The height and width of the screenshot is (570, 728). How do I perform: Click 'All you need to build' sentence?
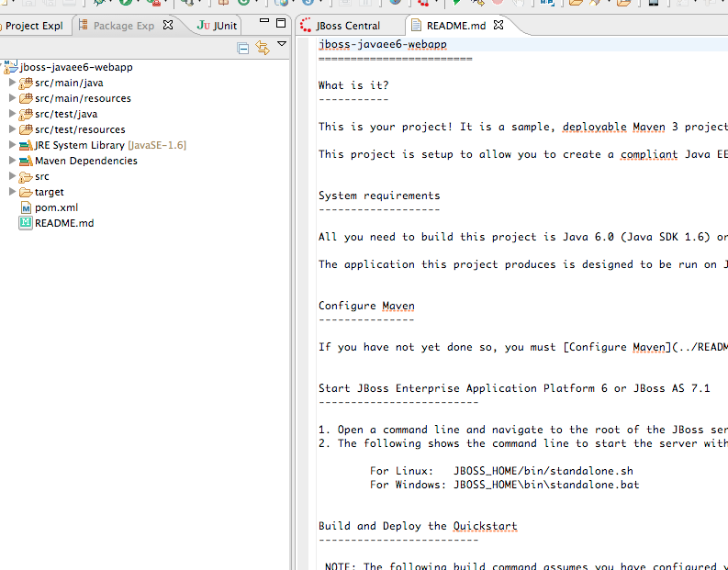pyautogui.click(x=523, y=237)
